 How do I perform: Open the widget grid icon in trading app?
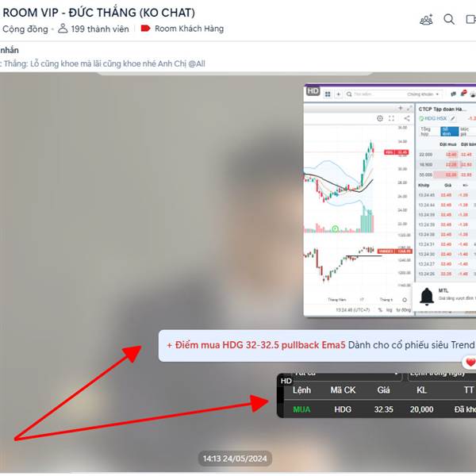coord(328,94)
